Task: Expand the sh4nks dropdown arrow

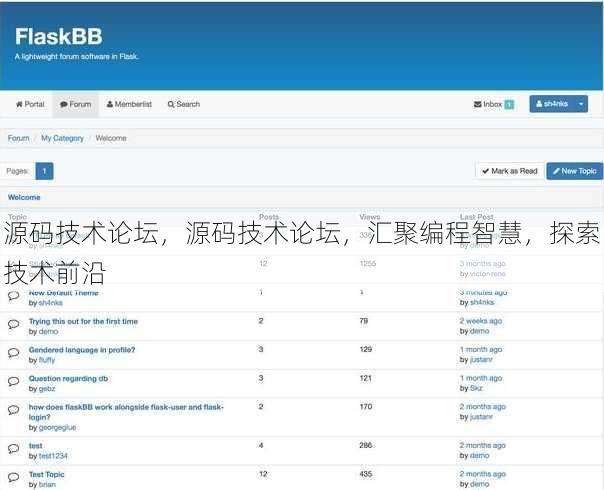Action: pyautogui.click(x=581, y=104)
